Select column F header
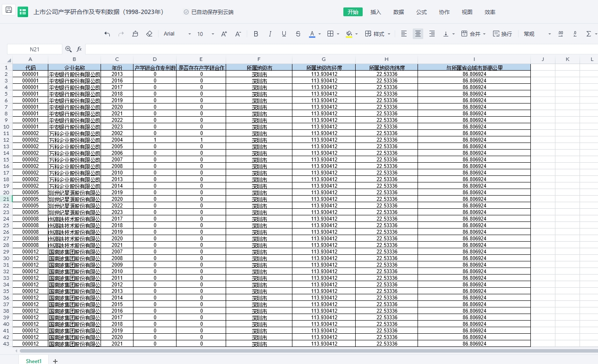This screenshot has height=364, width=598. point(259,60)
